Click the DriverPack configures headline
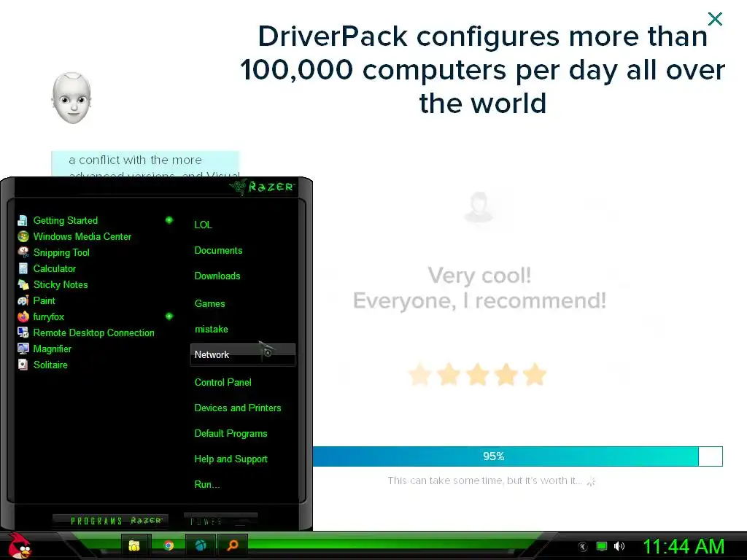The height and width of the screenshot is (560, 747). pyautogui.click(x=483, y=69)
